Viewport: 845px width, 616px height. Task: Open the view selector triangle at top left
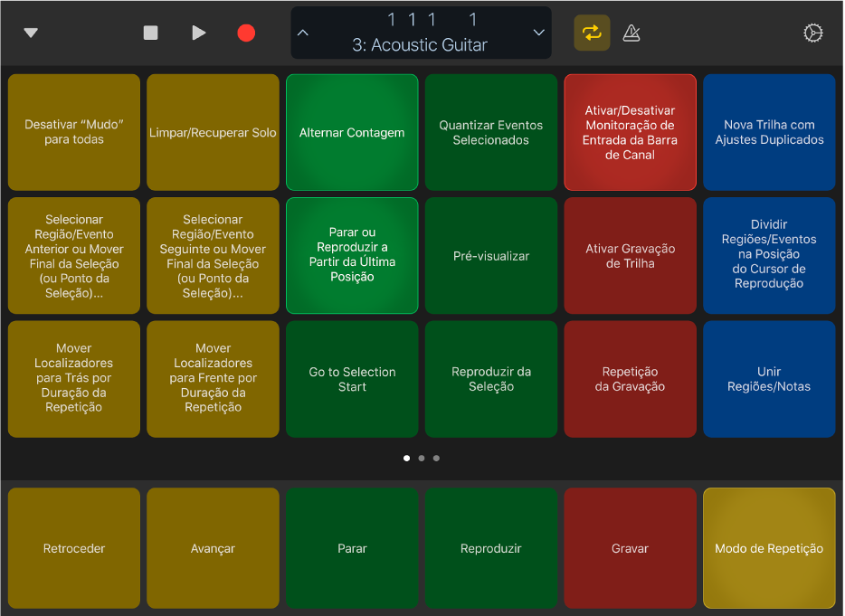coord(30,33)
